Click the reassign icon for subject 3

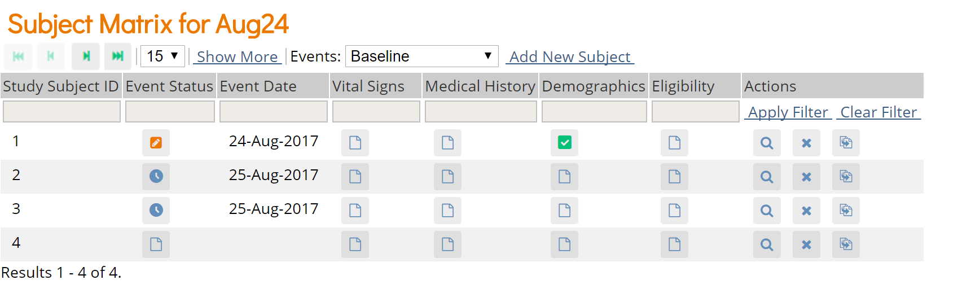point(846,211)
